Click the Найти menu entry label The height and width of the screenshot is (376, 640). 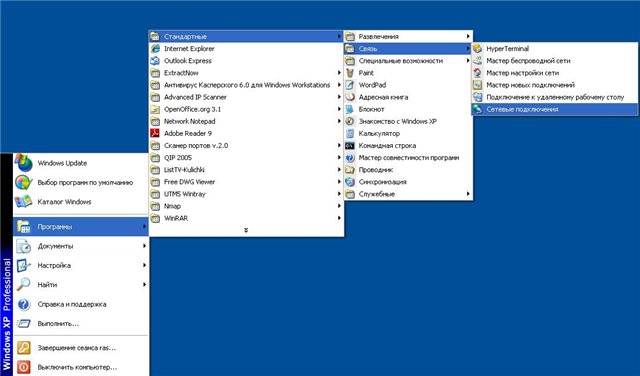tap(47, 285)
